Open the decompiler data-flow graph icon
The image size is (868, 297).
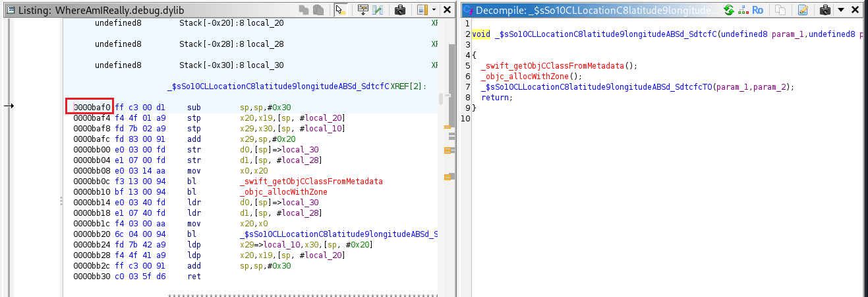click(743, 10)
